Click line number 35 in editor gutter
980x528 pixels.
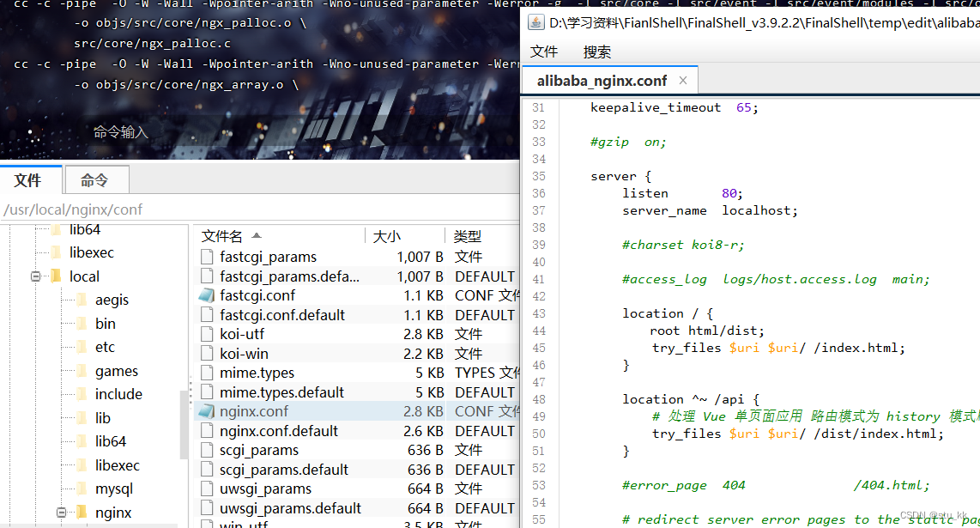coord(539,176)
